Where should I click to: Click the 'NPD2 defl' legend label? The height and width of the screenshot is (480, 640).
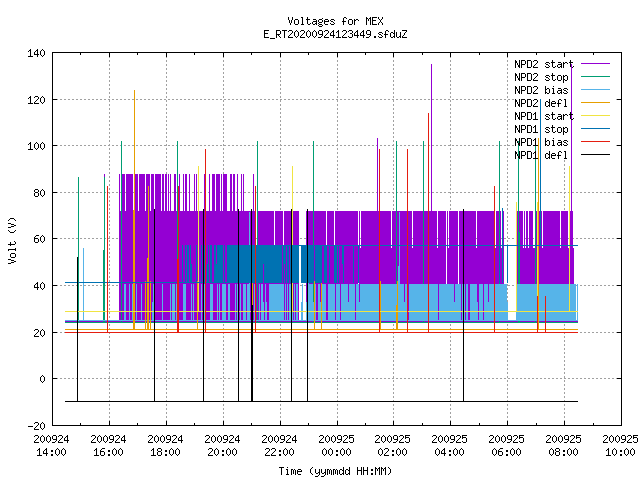pos(541,103)
